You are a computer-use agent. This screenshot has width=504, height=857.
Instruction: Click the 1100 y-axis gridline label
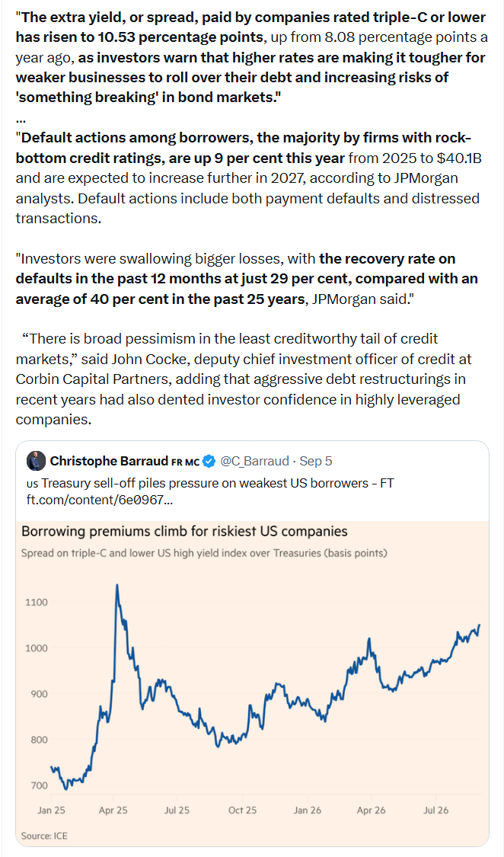pos(37,603)
